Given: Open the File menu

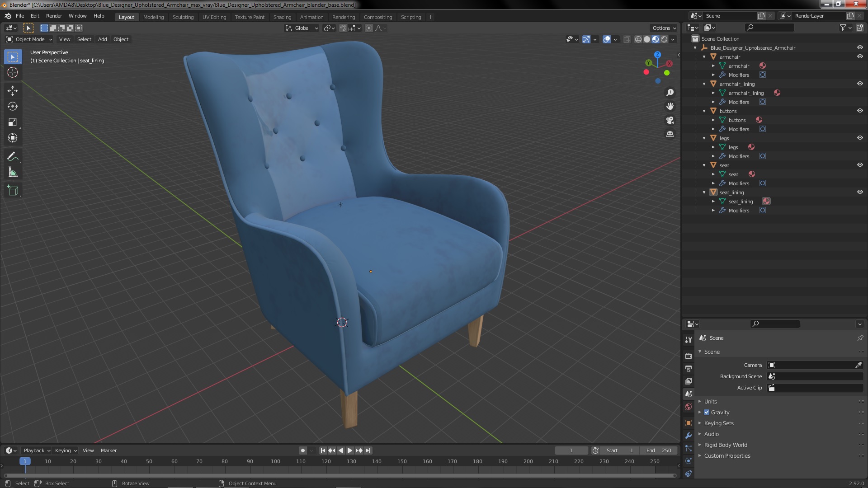Looking at the screenshot, I should [20, 16].
